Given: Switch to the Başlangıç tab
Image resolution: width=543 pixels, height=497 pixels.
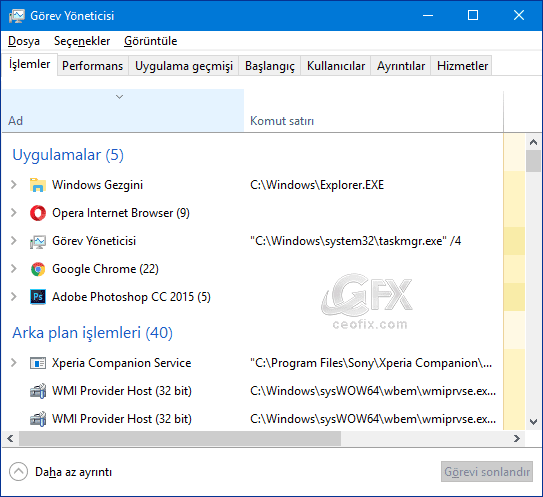Looking at the screenshot, I should point(269,66).
